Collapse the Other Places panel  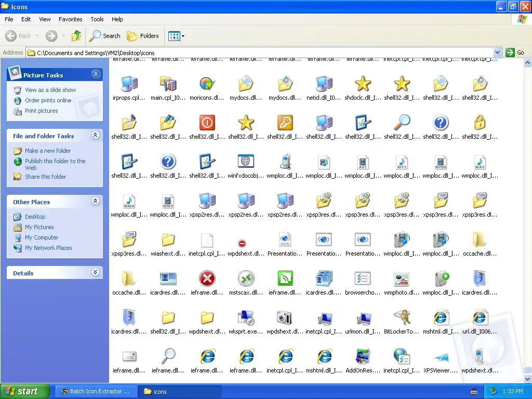coord(96,201)
